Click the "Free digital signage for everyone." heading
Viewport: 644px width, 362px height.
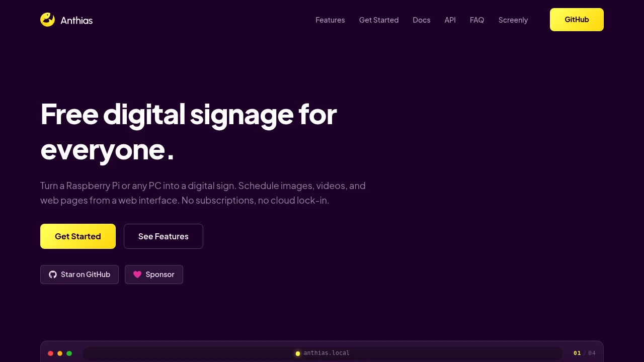189,132
